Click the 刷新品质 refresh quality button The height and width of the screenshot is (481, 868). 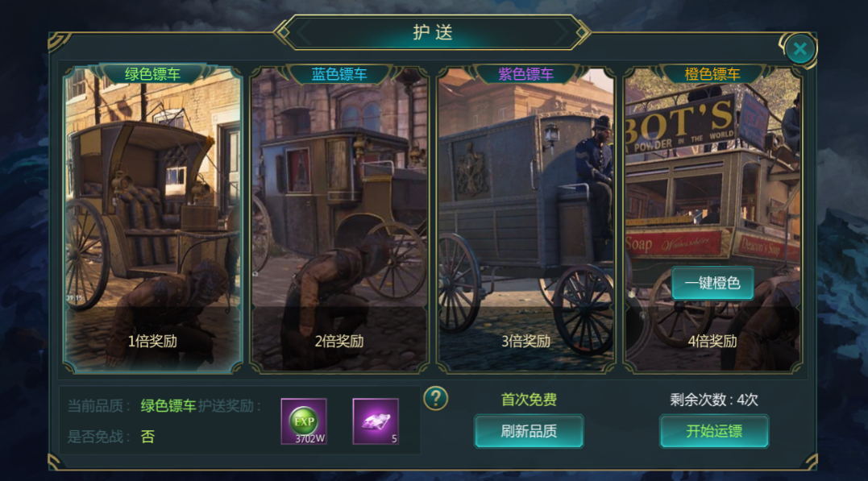click(x=529, y=431)
